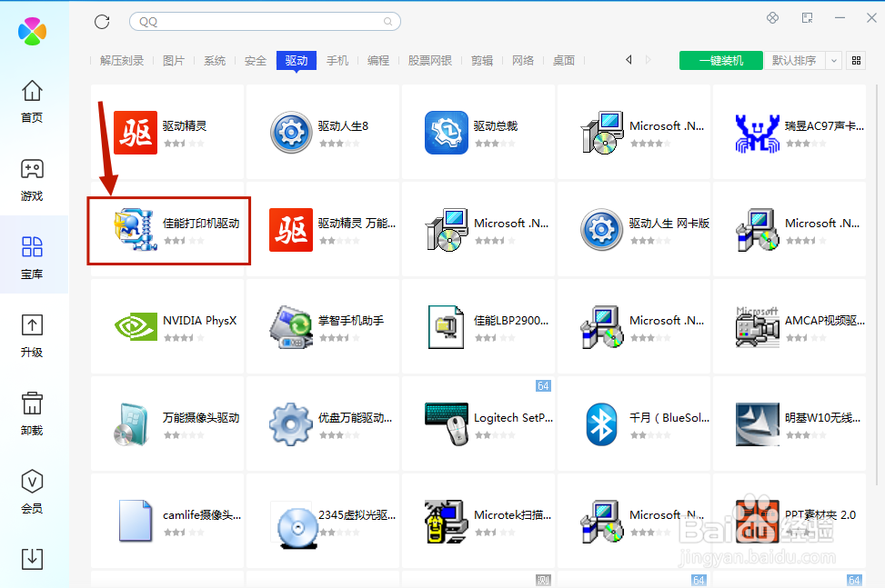Click the skin icon in title bar

coord(773,18)
